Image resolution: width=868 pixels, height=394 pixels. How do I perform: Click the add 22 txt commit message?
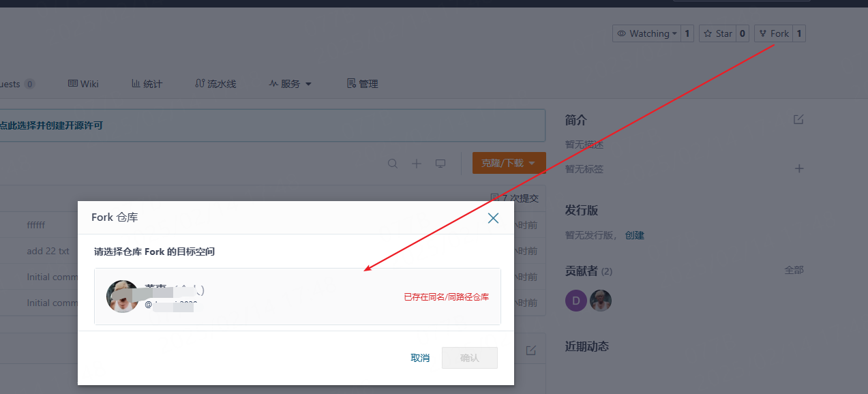(x=48, y=251)
